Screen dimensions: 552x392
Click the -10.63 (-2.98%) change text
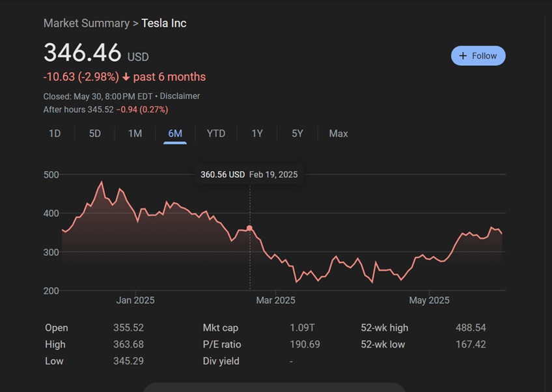[81, 77]
